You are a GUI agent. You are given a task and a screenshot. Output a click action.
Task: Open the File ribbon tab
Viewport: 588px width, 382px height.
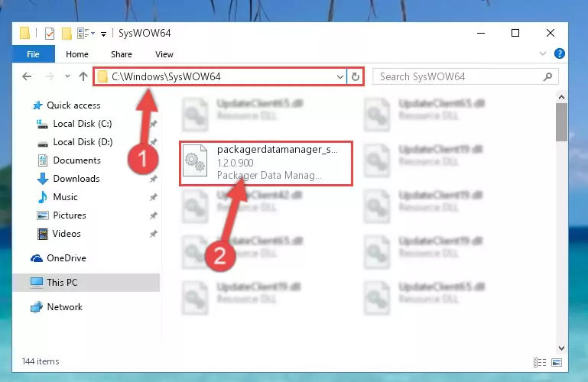pos(34,54)
